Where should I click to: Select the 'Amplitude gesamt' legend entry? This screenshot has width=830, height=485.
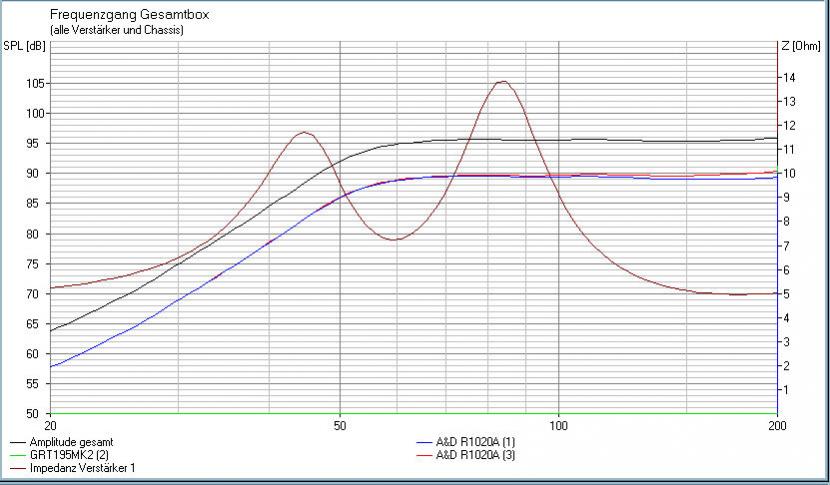click(x=71, y=442)
